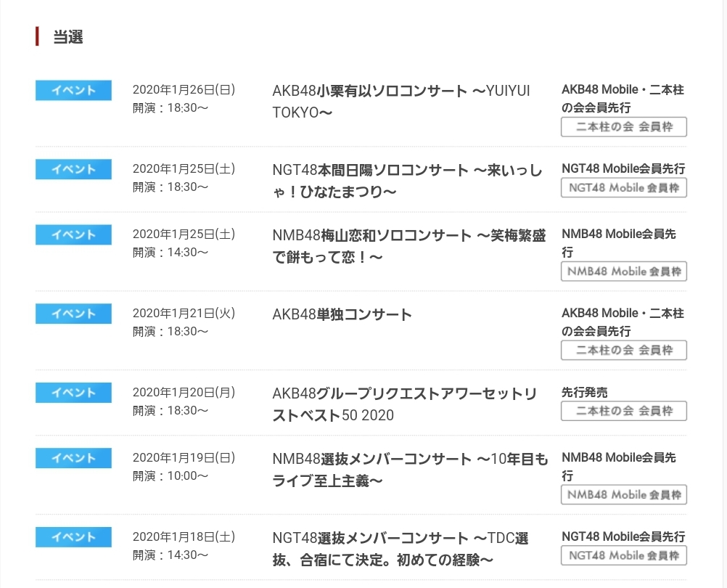Screen dimensions: 727x588
Task: Open AKB48単独コンサート event title
Action: 342,314
